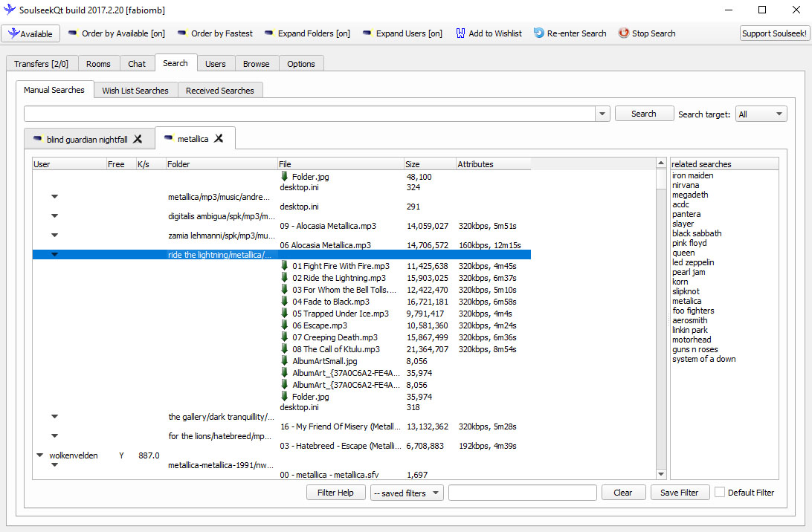Click download icon for 06 Escape.mp3
The width and height of the screenshot is (812, 532).
[x=284, y=325]
